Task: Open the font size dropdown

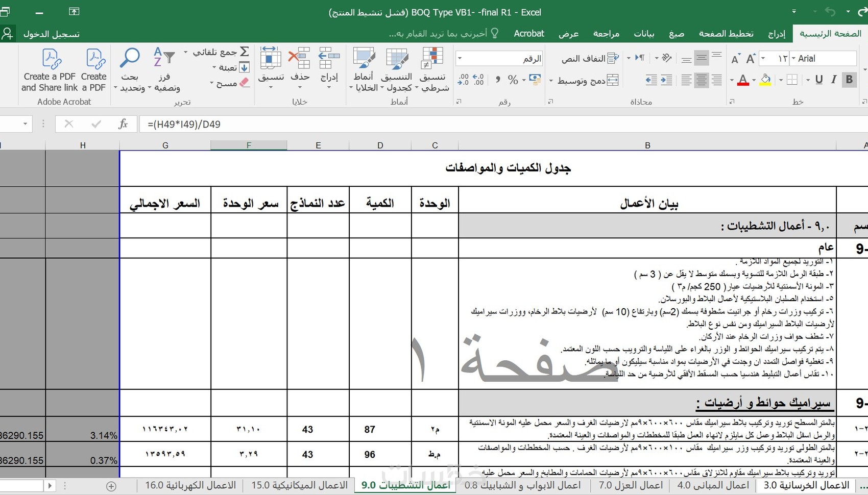Action: pyautogui.click(x=763, y=58)
